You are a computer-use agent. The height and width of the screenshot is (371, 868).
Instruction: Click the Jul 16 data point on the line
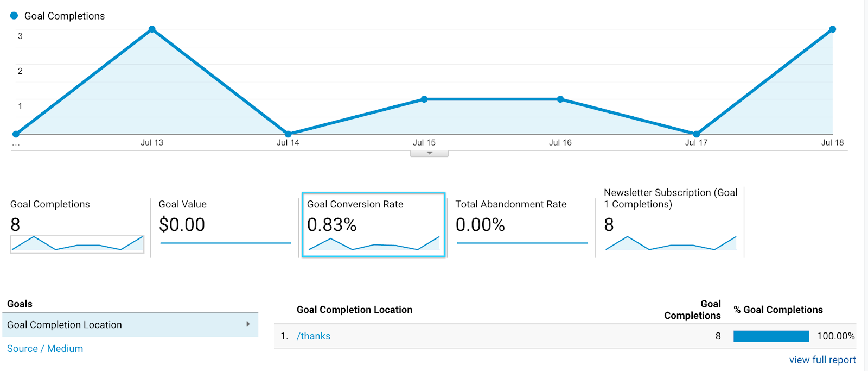coord(560,99)
